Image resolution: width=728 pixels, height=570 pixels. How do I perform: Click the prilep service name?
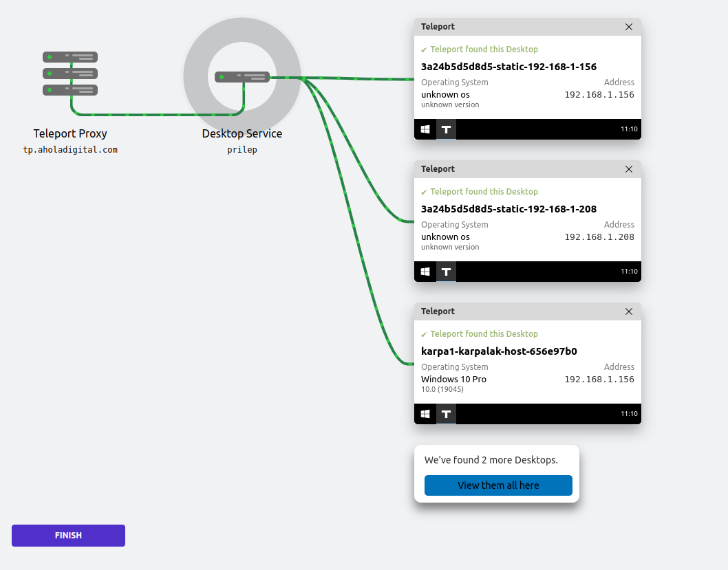[242, 150]
